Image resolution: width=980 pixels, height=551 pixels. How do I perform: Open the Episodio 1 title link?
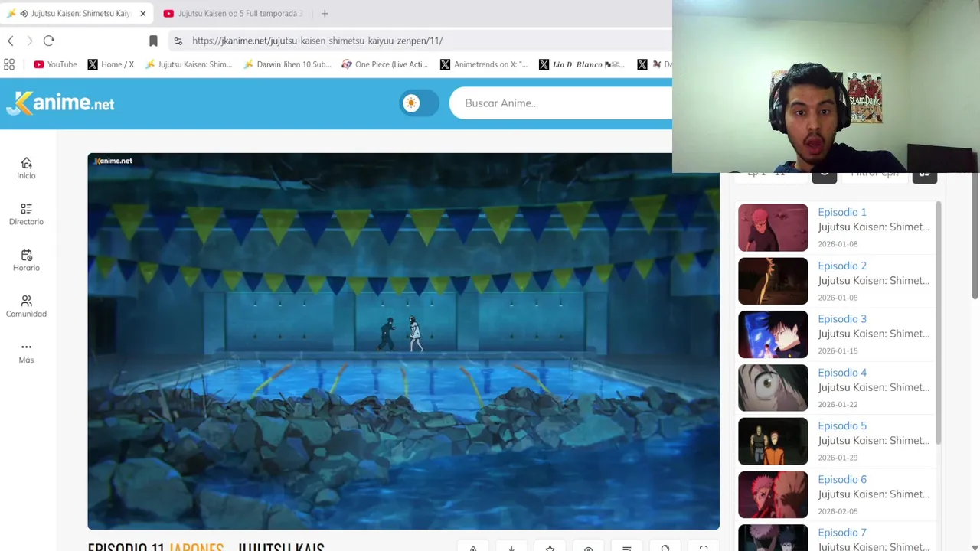tap(842, 212)
